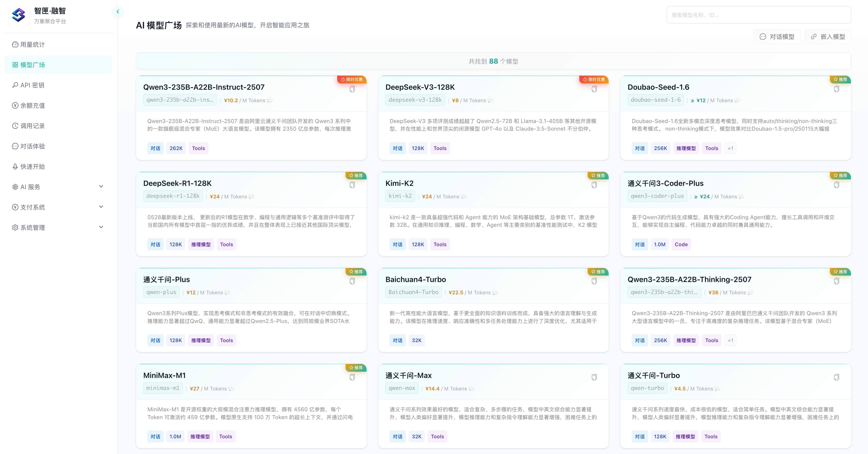
Task: Show price details for MiniMax-M1
Action: coord(231,389)
